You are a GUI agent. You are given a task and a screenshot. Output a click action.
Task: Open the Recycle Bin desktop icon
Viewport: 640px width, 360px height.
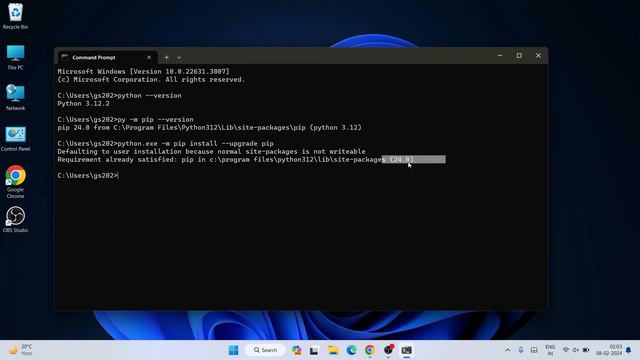tap(15, 16)
